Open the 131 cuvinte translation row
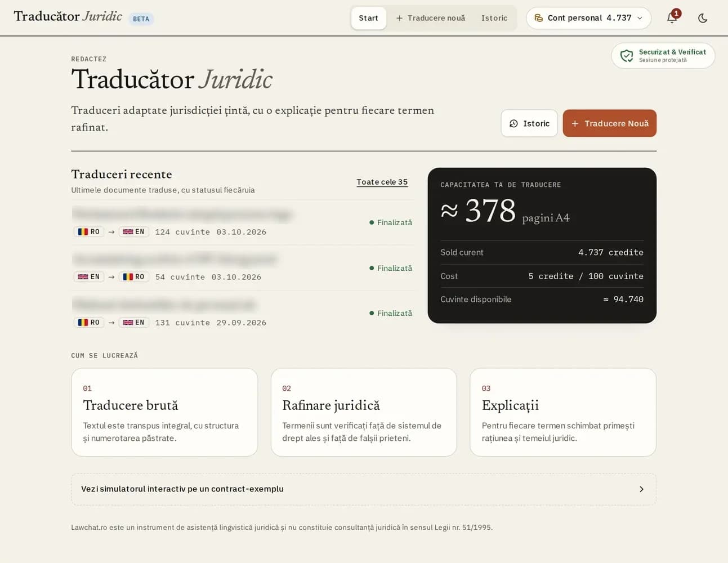The height and width of the screenshot is (563, 728). (243, 313)
